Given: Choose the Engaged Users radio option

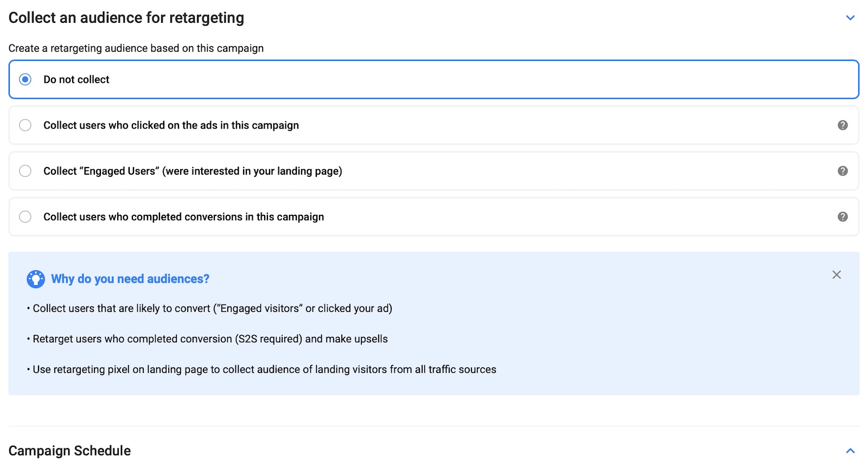Looking at the screenshot, I should [x=25, y=171].
